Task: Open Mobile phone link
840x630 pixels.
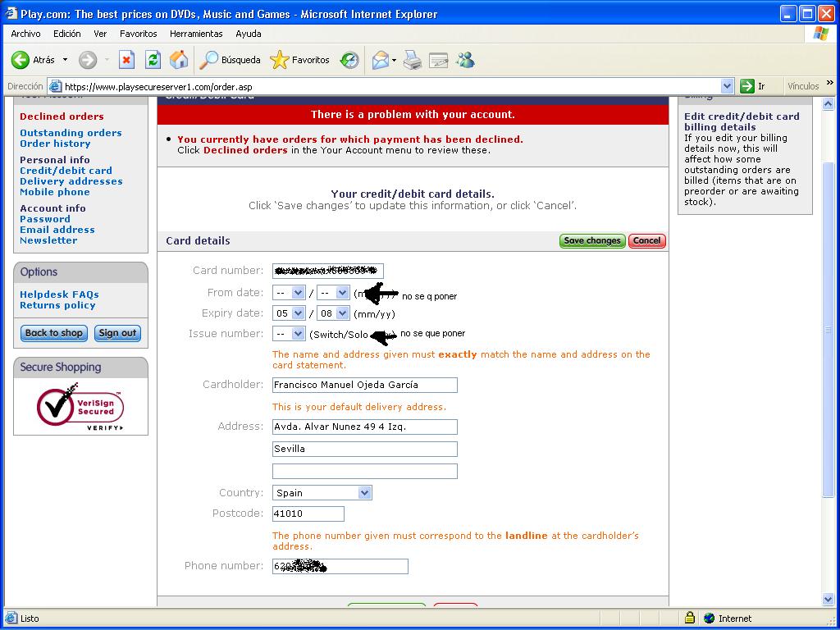Action: 55,192
